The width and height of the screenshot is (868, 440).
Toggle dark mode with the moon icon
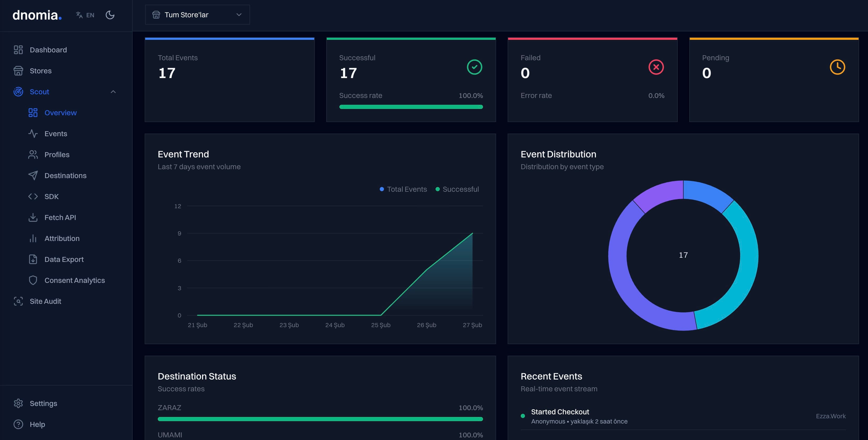pos(110,15)
